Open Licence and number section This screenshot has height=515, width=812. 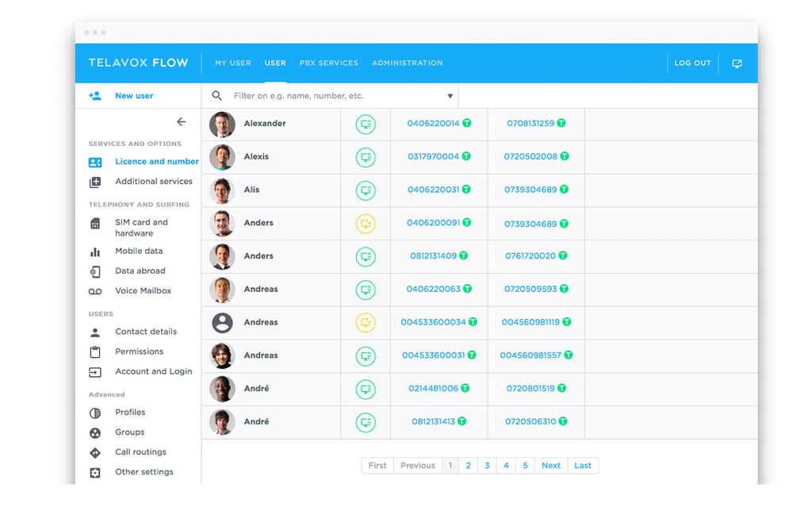tap(157, 161)
